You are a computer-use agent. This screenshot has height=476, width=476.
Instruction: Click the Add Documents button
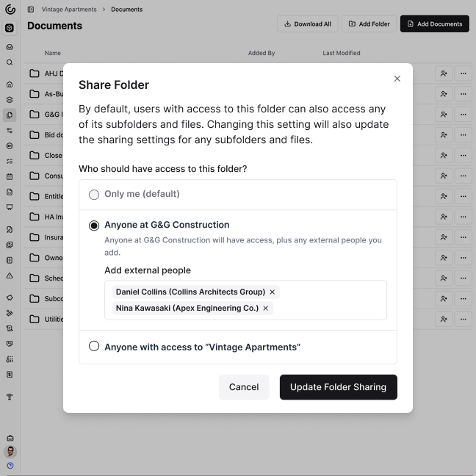click(x=434, y=24)
